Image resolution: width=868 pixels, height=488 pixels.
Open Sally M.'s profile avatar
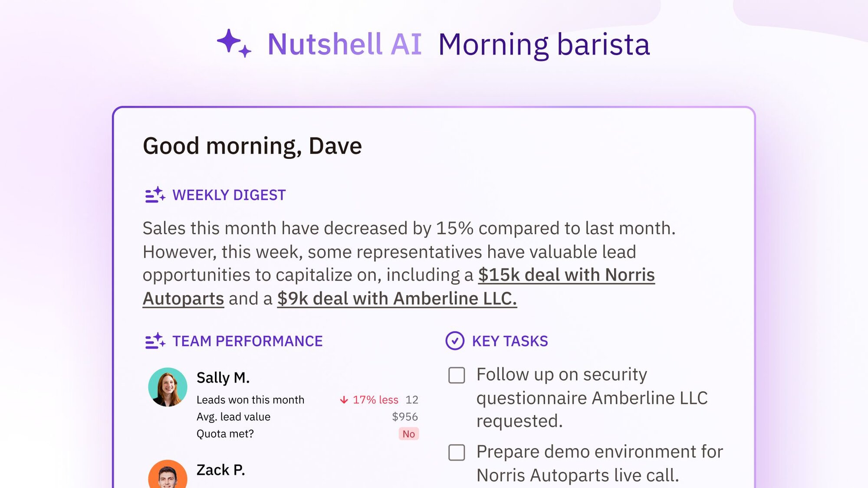pyautogui.click(x=168, y=387)
